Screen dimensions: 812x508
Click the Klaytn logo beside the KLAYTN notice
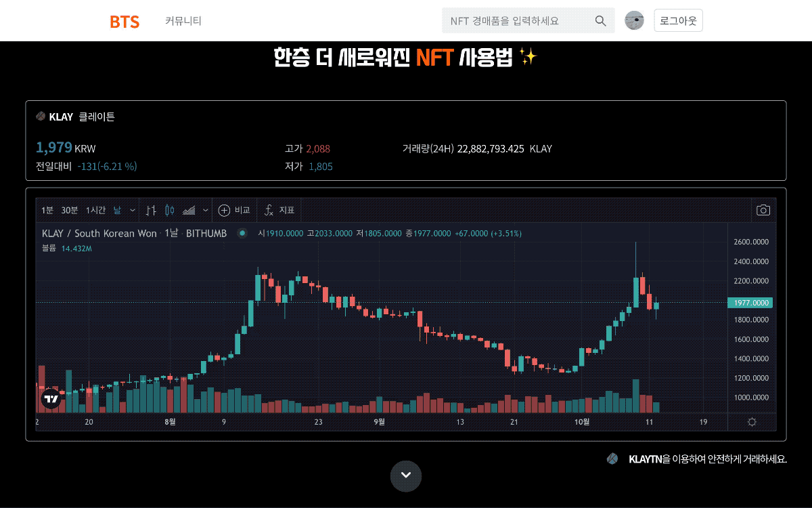[612, 459]
